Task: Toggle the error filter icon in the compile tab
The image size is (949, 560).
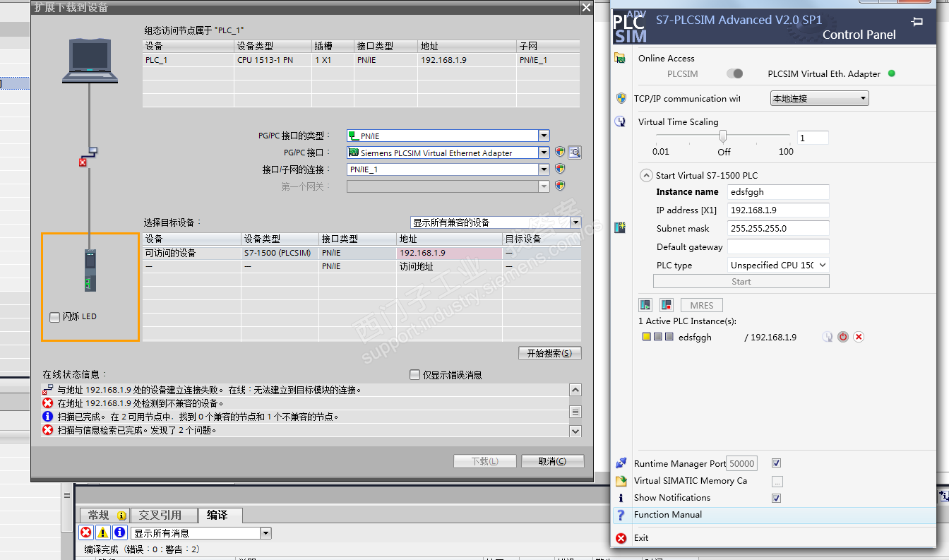Action: 86,533
